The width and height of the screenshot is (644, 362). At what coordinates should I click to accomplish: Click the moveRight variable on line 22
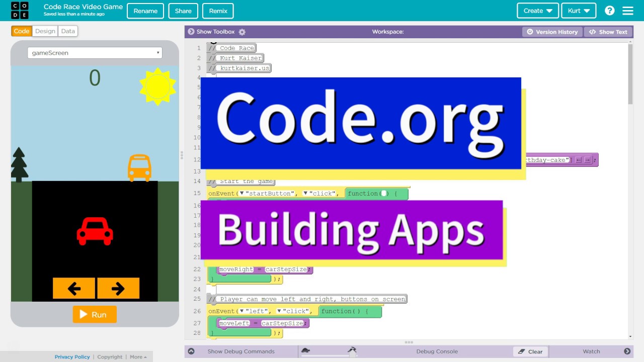[236, 269]
